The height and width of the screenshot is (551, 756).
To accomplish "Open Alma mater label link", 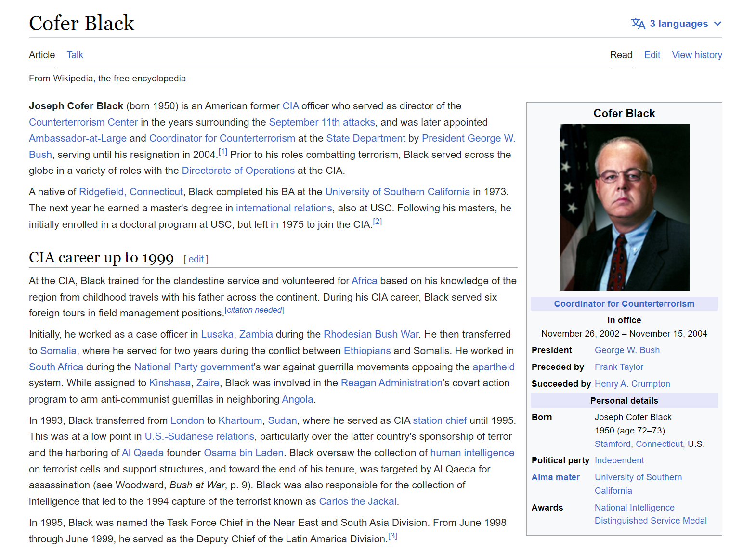I will coord(556,477).
